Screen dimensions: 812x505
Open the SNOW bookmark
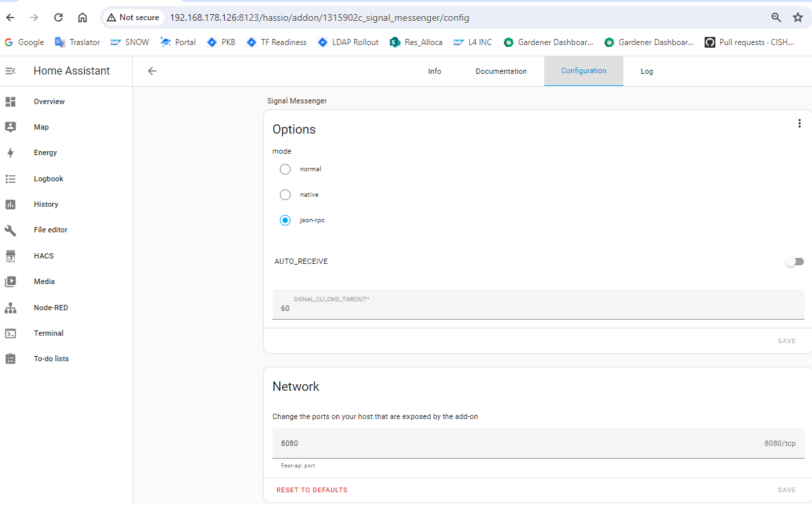click(130, 42)
